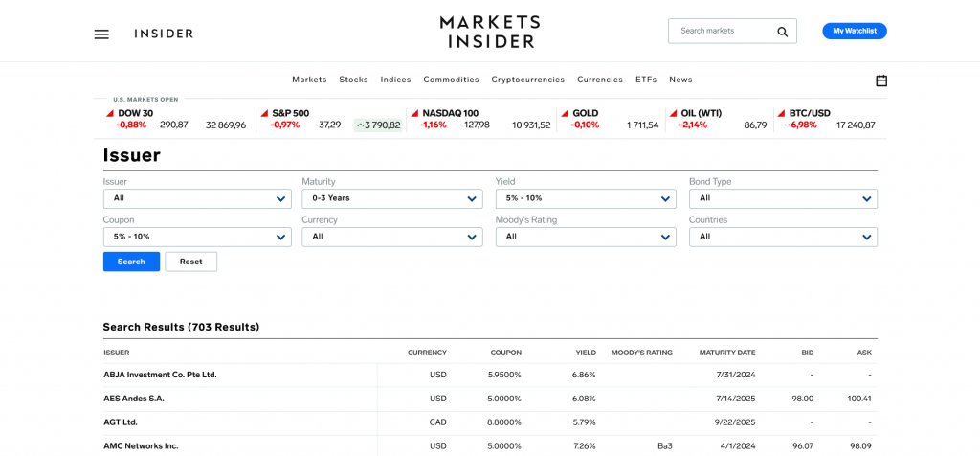Click the BTC/USD change -6,98%
980x456 pixels.
click(801, 125)
